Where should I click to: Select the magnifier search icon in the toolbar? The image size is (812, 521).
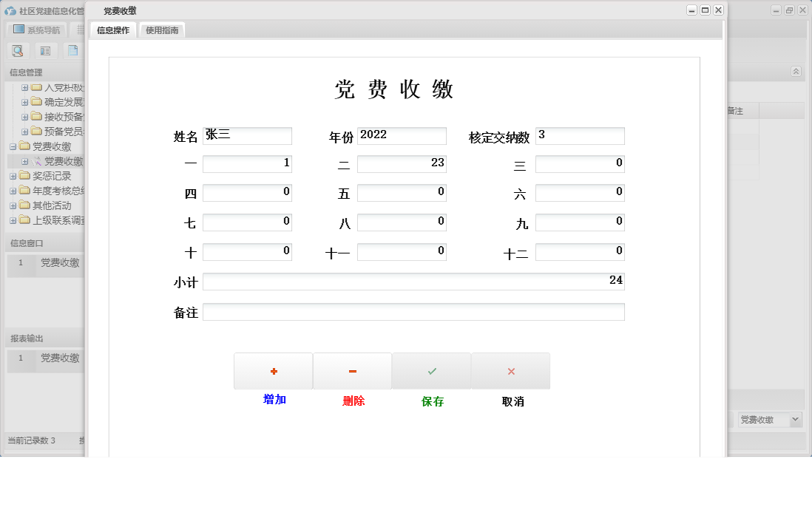[17, 50]
